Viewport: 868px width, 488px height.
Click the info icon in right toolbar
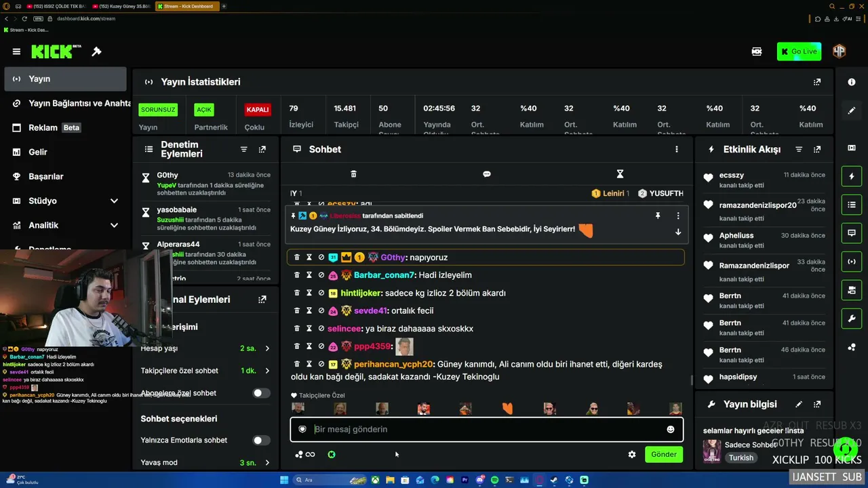pyautogui.click(x=852, y=82)
